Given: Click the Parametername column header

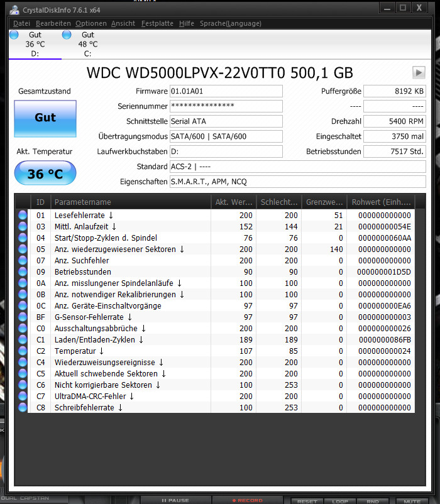Looking at the screenshot, I should tap(131, 202).
